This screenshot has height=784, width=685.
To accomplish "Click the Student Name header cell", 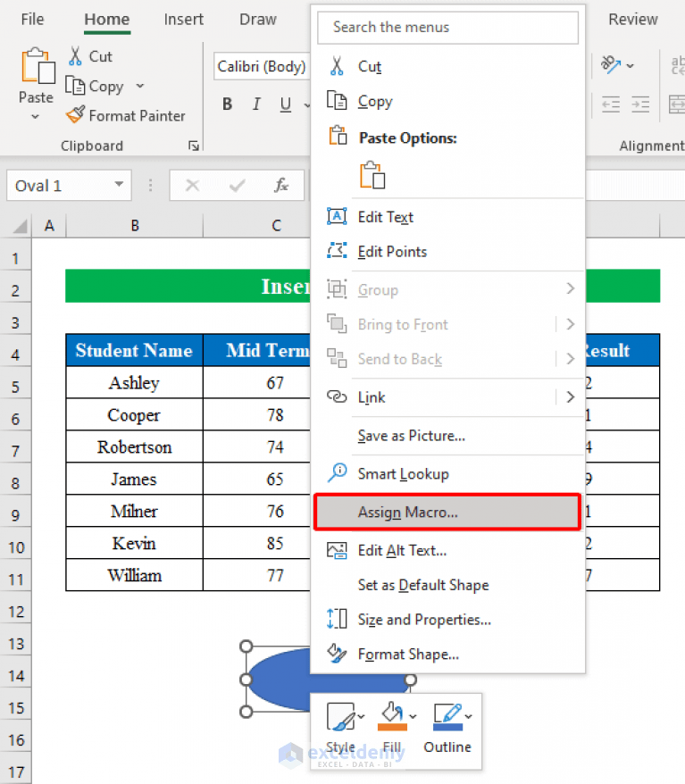I will (135, 350).
